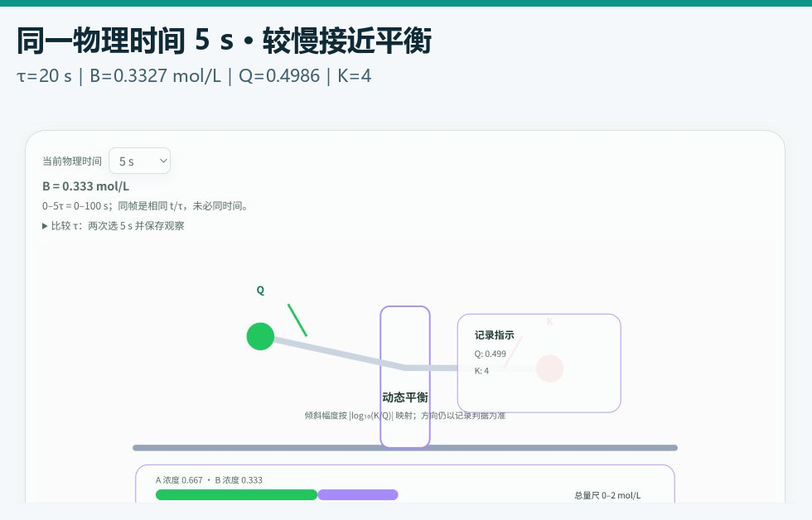The image size is (812, 520).
Task: Open the 当前物理时间 5 s dropdown
Action: click(139, 161)
